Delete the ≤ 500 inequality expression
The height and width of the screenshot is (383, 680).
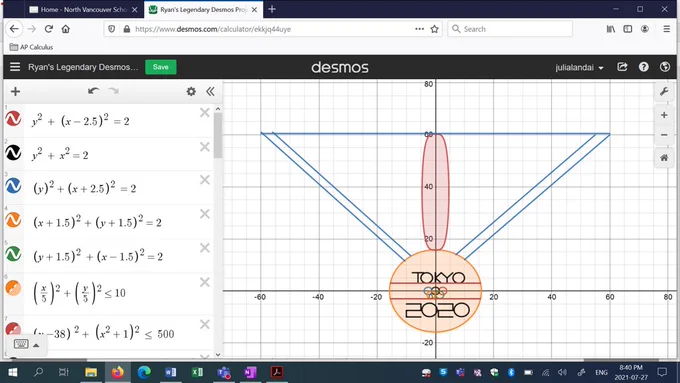(205, 324)
